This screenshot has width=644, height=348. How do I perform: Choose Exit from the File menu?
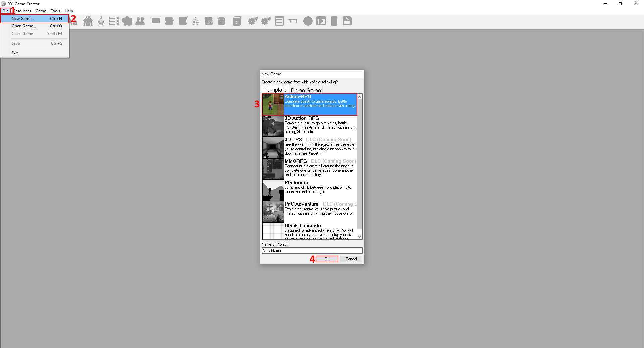35,53
